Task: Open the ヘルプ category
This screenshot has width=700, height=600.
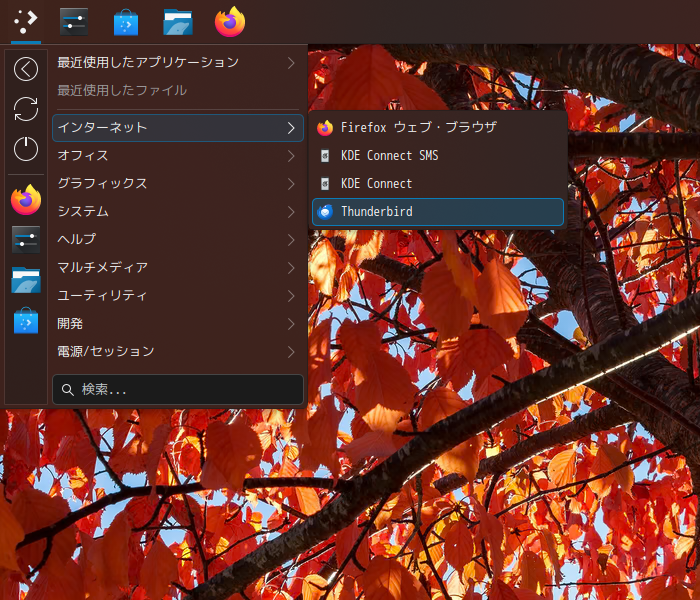Action: click(178, 239)
